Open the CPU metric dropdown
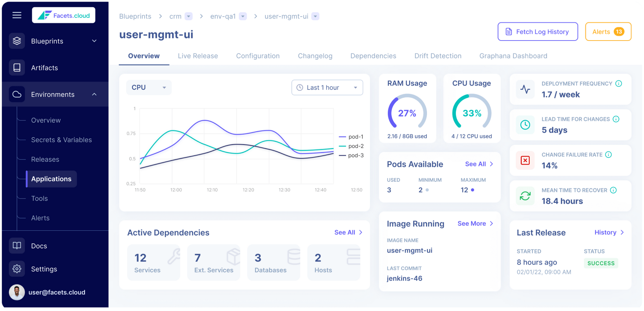Screen dimensions: 644x311 pyautogui.click(x=148, y=87)
